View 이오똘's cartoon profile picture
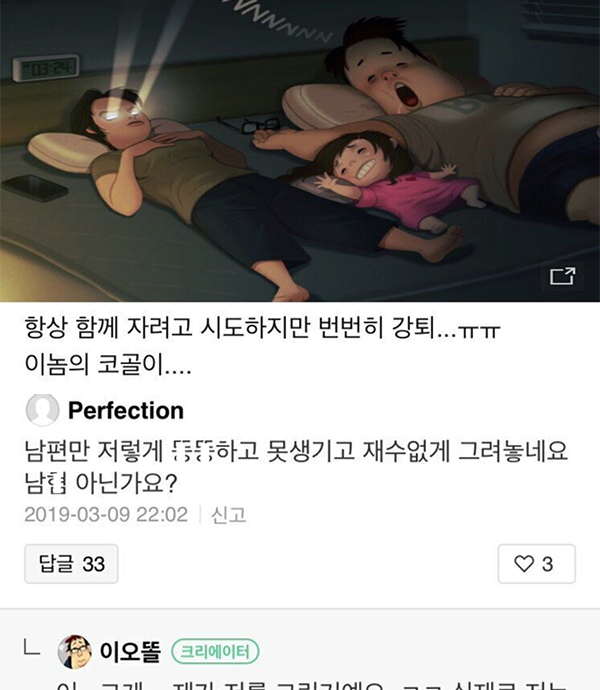Viewport: 600px width, 690px height. (x=74, y=652)
